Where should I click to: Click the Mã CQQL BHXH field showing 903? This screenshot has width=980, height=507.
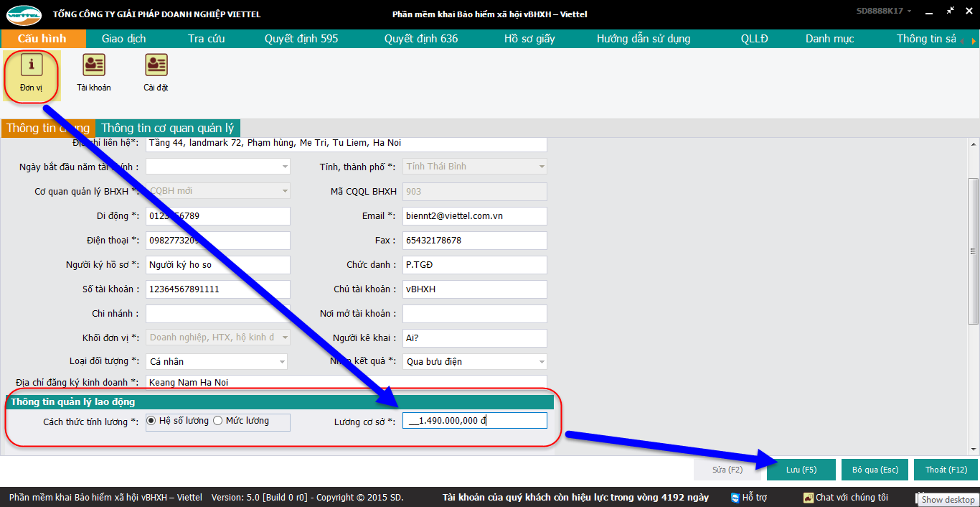point(475,191)
